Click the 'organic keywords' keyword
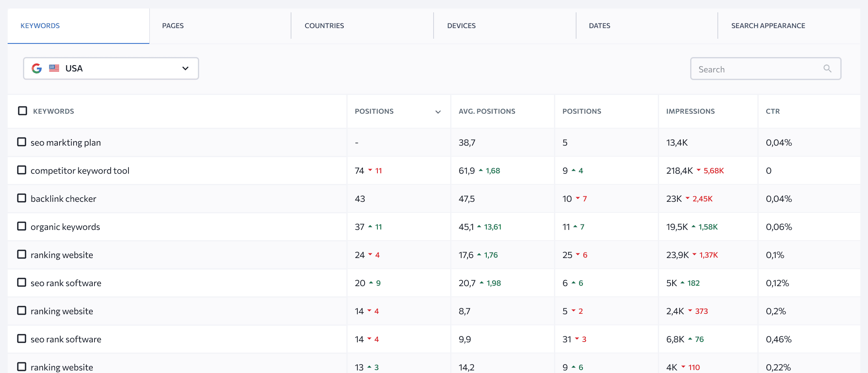Screen dimensions: 868x373 (x=65, y=227)
